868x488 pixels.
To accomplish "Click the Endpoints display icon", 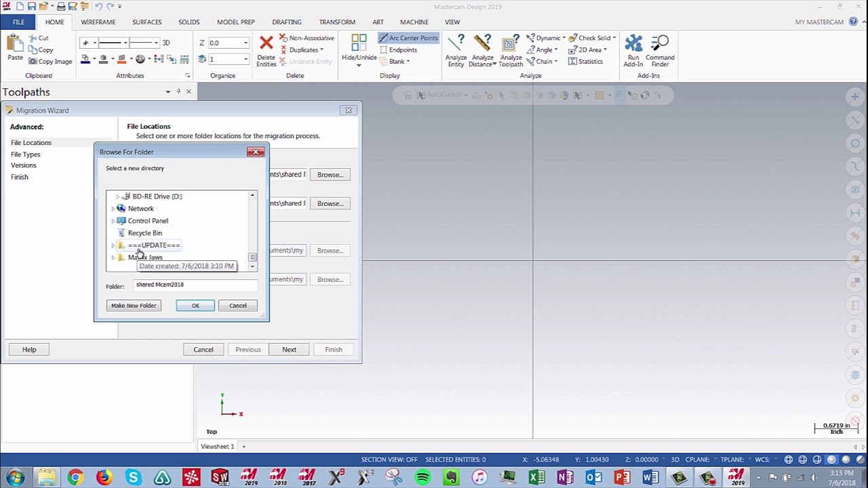I will 383,49.
